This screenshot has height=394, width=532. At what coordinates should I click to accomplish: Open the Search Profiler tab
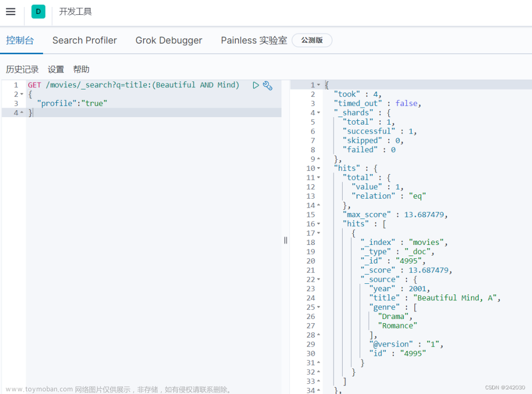[x=85, y=40]
